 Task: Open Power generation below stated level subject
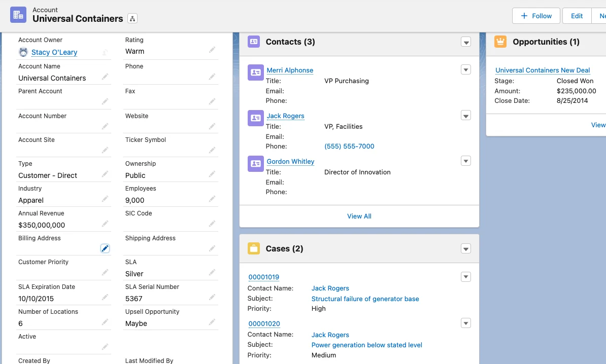(x=366, y=345)
